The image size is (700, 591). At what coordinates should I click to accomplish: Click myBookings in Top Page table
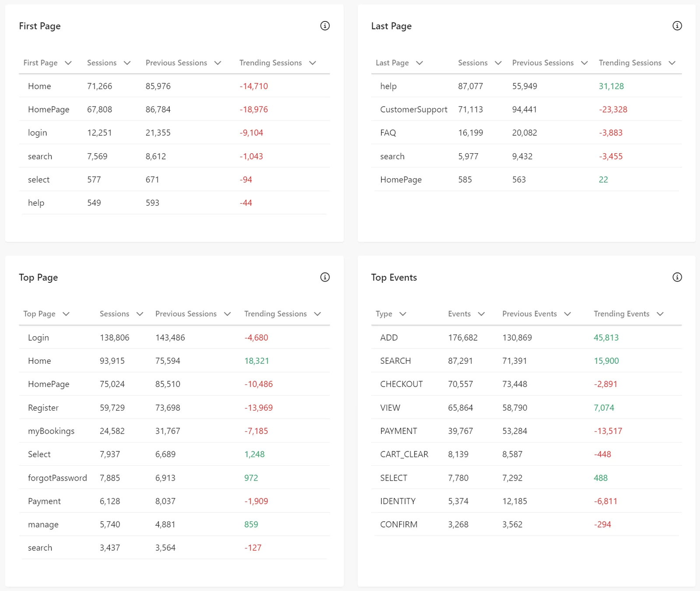[x=51, y=431]
